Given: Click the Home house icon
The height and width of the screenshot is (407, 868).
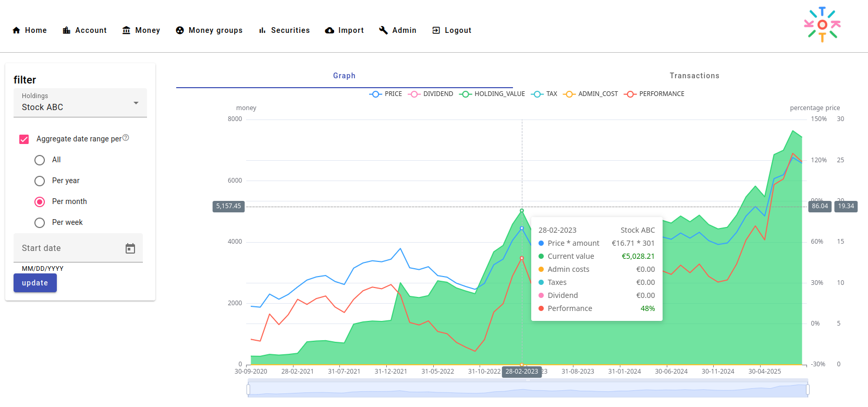Looking at the screenshot, I should click(17, 30).
